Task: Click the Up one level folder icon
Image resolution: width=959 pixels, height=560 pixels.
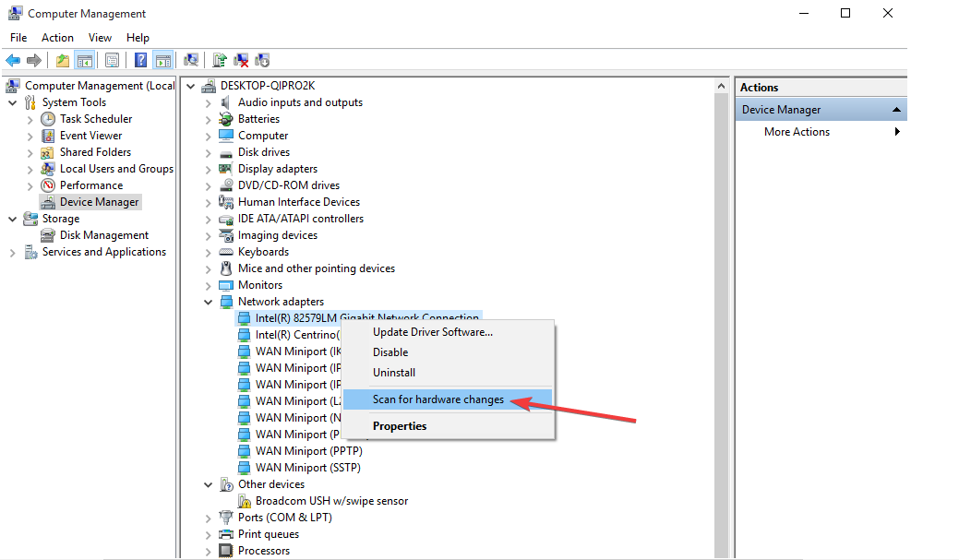Action: click(x=62, y=61)
